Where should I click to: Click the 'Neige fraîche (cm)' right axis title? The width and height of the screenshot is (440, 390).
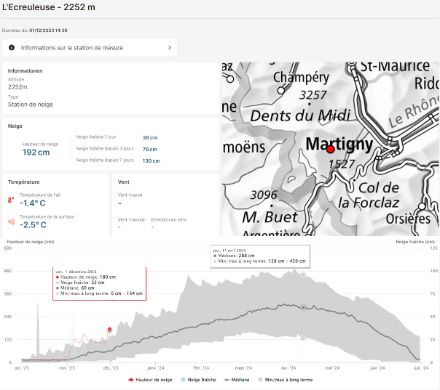(415, 242)
